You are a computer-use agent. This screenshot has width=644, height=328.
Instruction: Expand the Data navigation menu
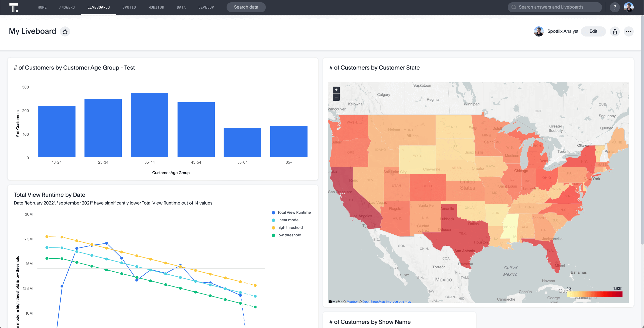click(x=181, y=7)
